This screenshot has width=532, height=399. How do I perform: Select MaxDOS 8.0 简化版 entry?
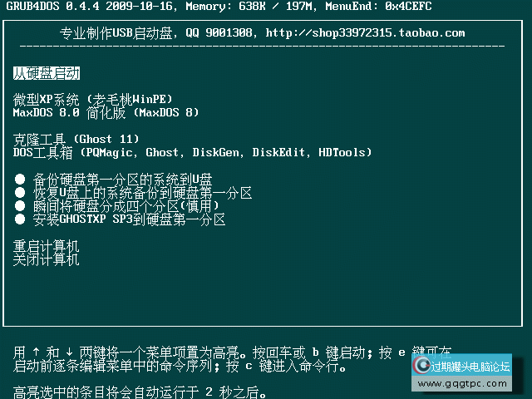tap(106, 113)
